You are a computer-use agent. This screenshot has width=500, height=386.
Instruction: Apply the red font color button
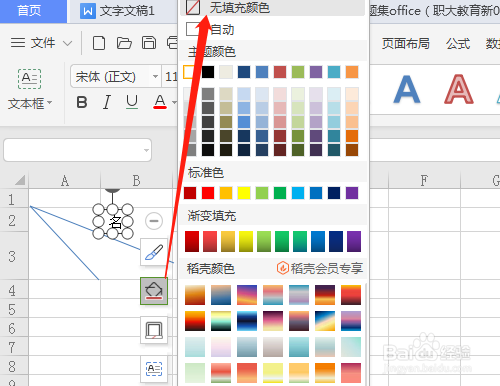pos(160,102)
